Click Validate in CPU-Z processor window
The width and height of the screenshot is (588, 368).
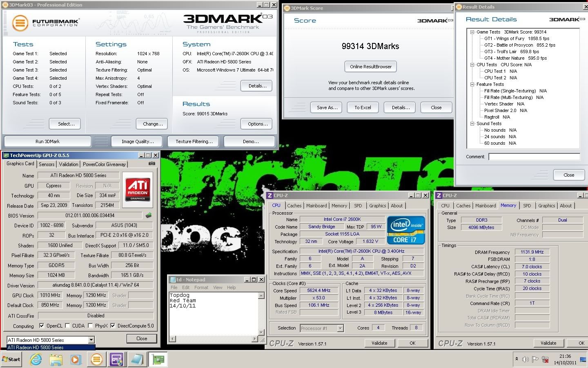[379, 343]
